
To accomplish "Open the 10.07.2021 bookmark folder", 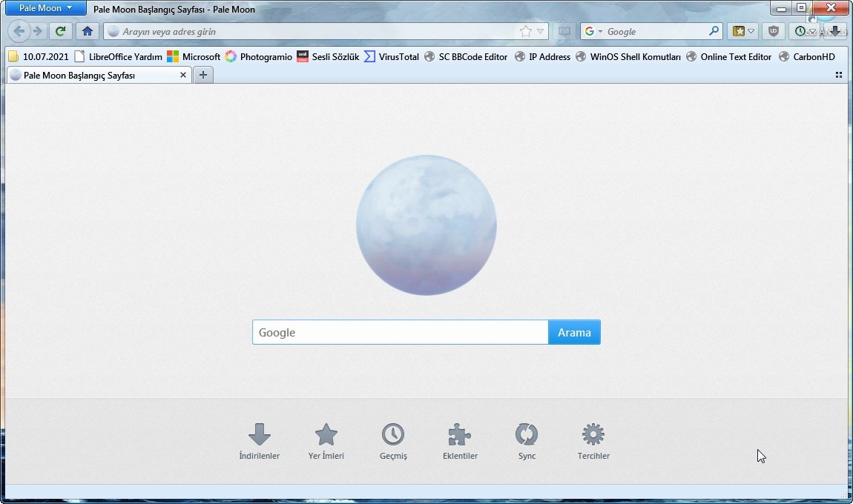I will tap(39, 56).
